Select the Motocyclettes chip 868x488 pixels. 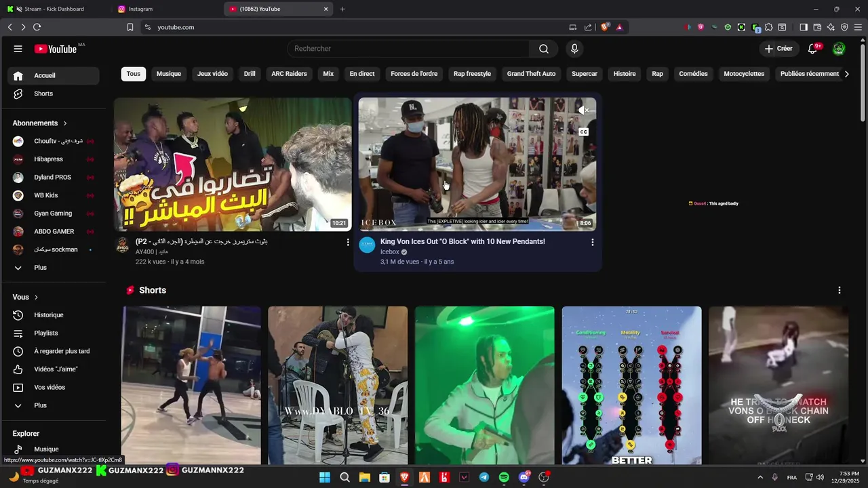(x=744, y=74)
